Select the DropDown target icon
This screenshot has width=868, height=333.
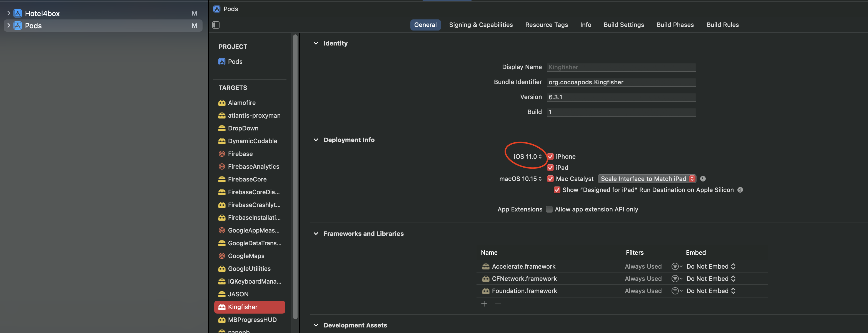coord(222,128)
